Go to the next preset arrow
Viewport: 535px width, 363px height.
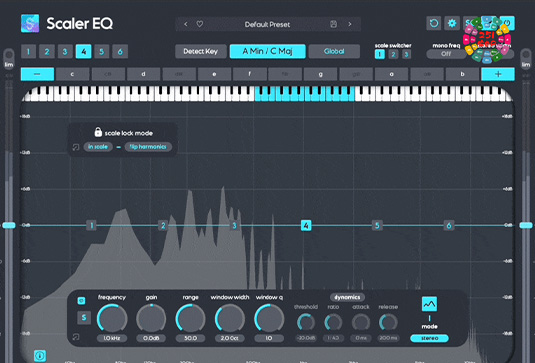click(x=350, y=24)
